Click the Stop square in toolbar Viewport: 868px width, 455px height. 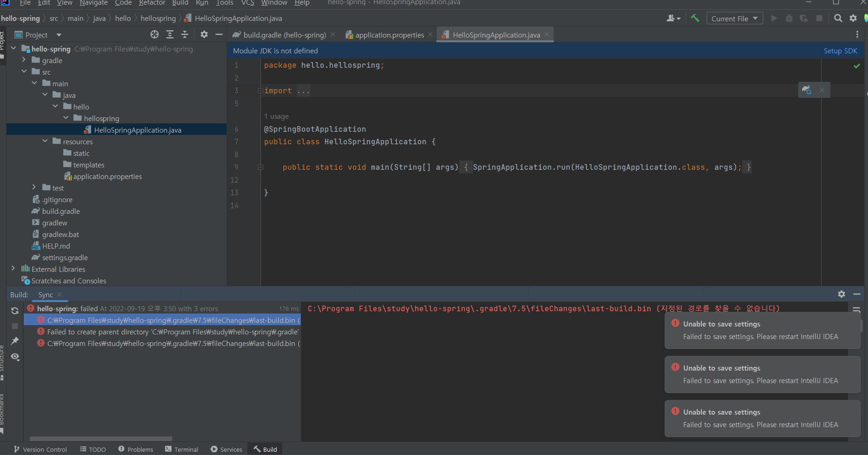point(819,18)
